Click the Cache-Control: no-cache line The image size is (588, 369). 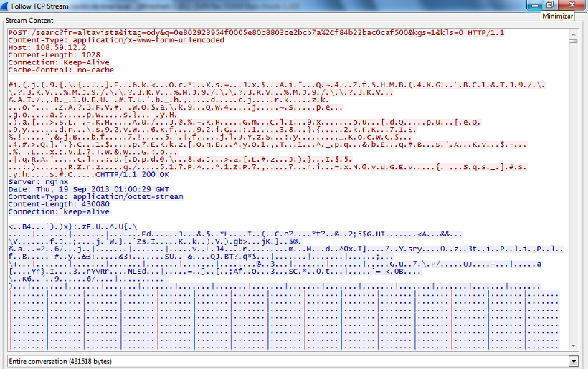[53, 69]
